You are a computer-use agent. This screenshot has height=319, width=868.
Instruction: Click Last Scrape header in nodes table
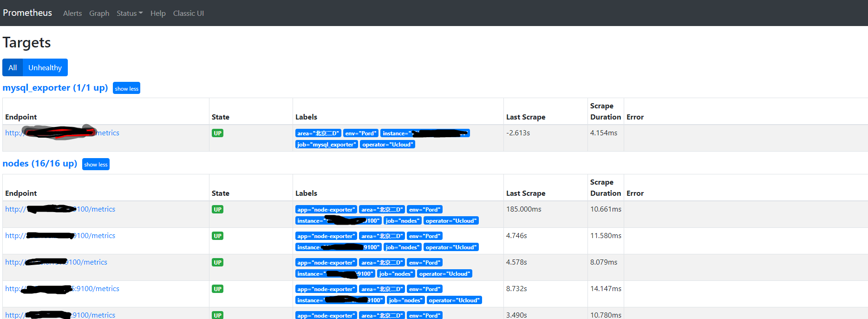[x=526, y=193]
